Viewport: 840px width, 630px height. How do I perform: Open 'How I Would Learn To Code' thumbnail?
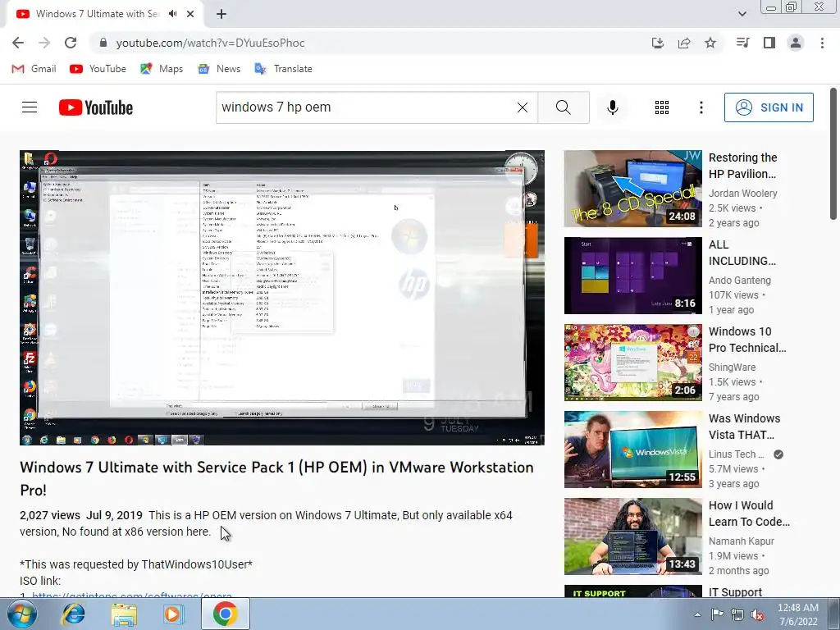tap(632, 536)
